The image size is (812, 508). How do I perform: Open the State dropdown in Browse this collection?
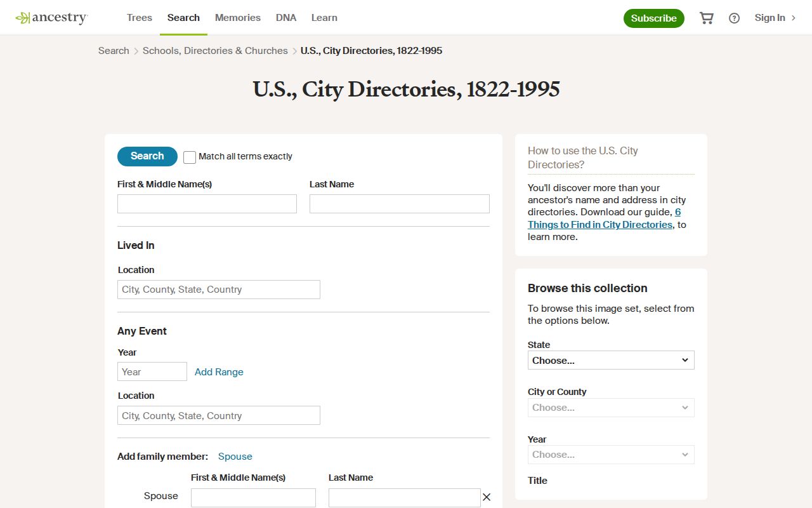click(x=611, y=360)
